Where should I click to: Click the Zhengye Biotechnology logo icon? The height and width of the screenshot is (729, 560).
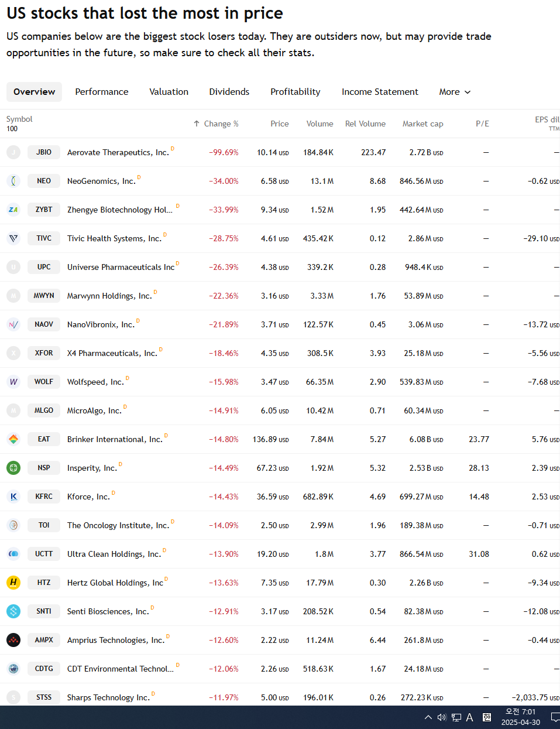pyautogui.click(x=13, y=210)
